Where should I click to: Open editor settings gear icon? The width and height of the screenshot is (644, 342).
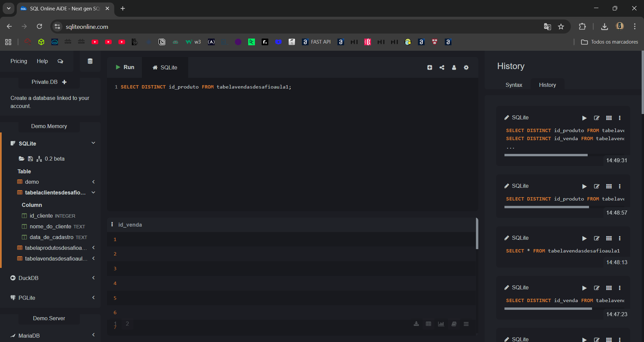pos(466,68)
